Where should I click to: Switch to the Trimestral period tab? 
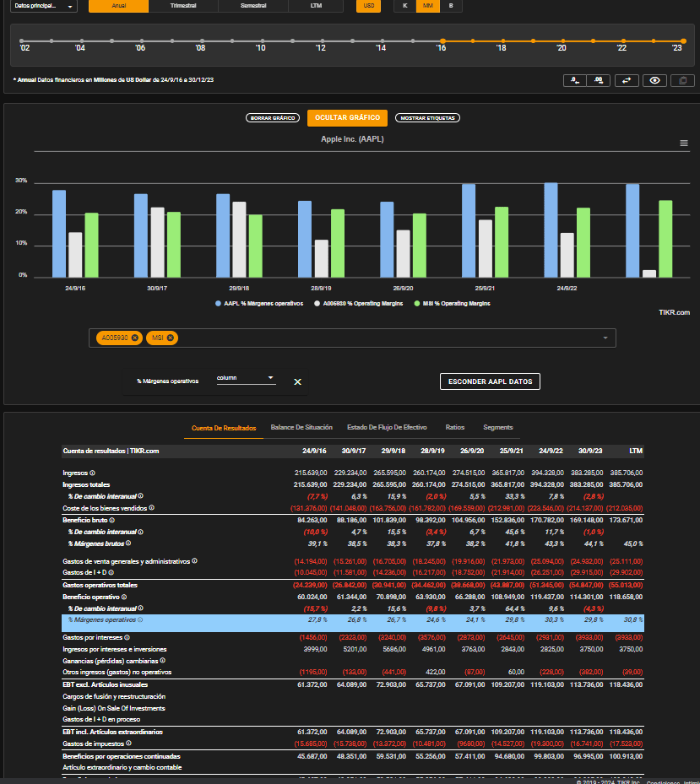[x=183, y=6]
